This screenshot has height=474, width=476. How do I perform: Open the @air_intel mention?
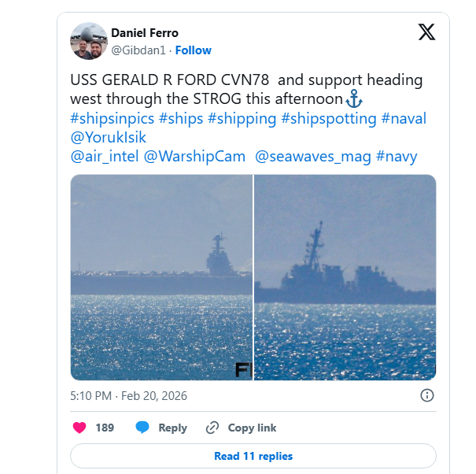[x=105, y=156]
